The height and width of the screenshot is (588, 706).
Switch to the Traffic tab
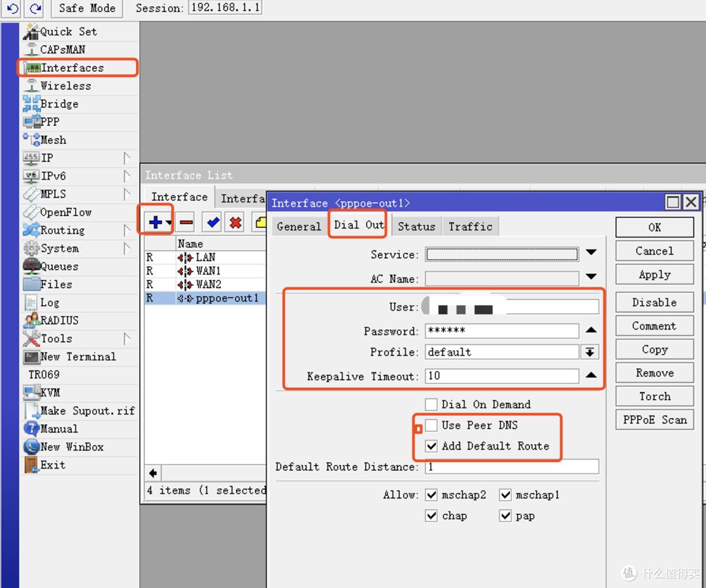(x=470, y=226)
